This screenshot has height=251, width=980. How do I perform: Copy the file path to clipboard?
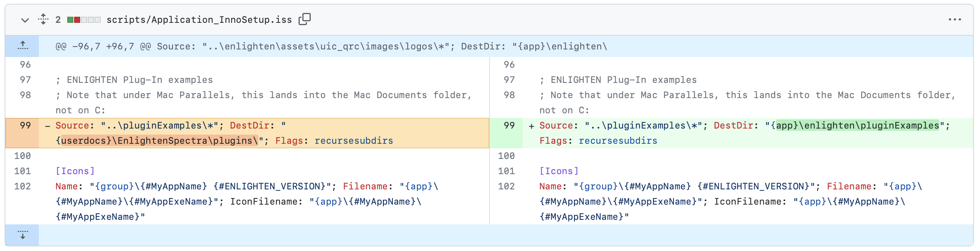pos(305,19)
